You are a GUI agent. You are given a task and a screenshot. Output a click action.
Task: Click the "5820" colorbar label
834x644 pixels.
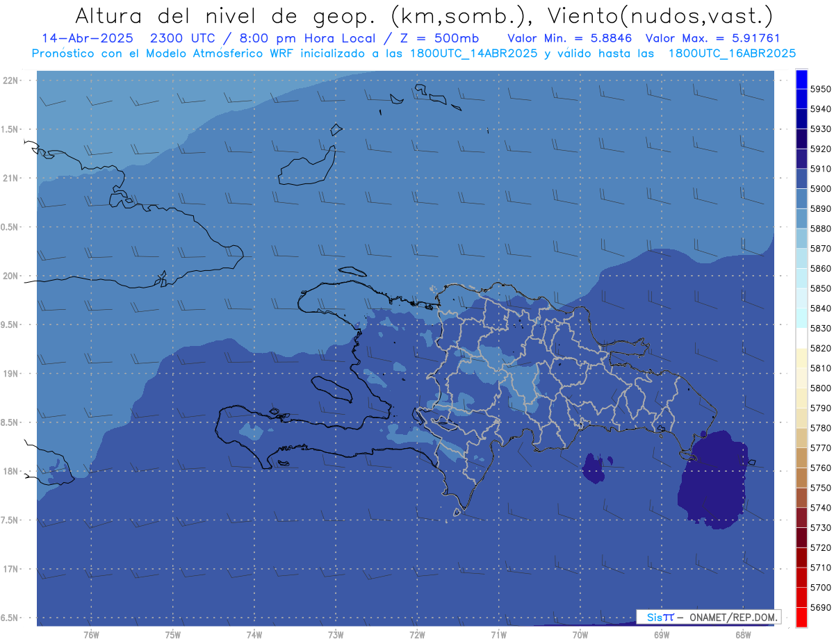tap(820, 349)
